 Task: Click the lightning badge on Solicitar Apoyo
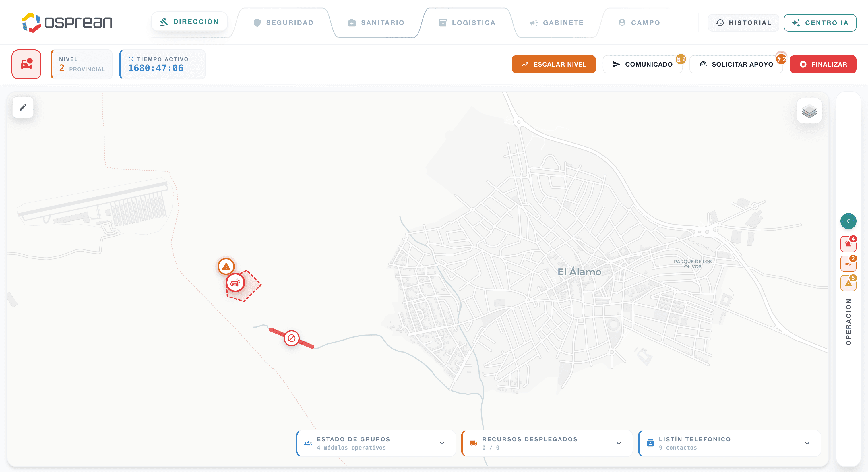pyautogui.click(x=781, y=59)
